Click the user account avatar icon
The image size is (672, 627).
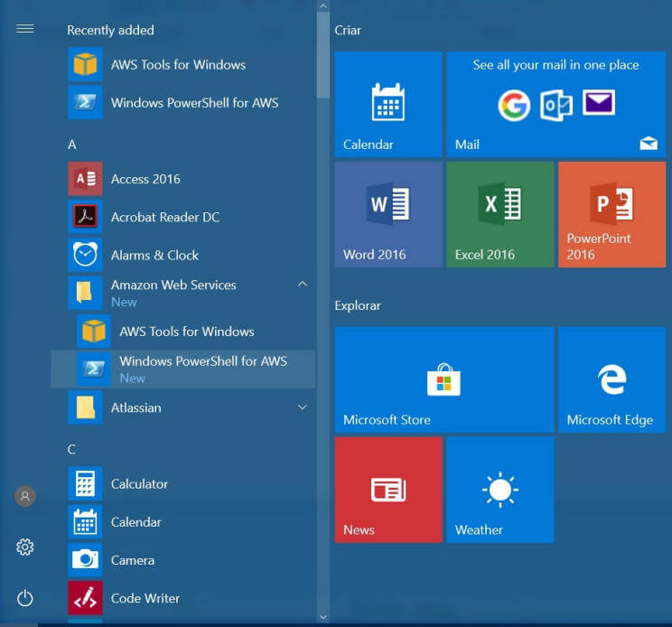[x=25, y=496]
